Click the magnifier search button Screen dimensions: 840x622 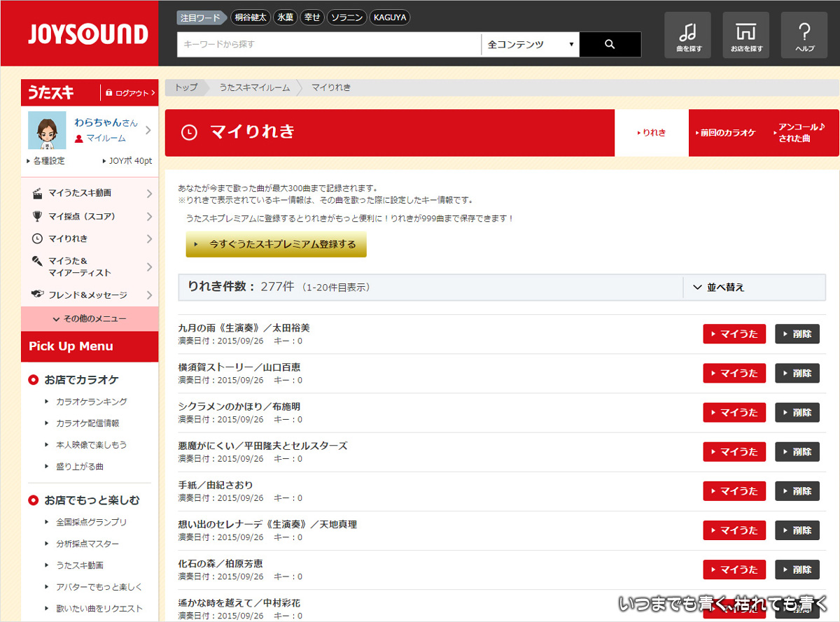click(x=610, y=44)
